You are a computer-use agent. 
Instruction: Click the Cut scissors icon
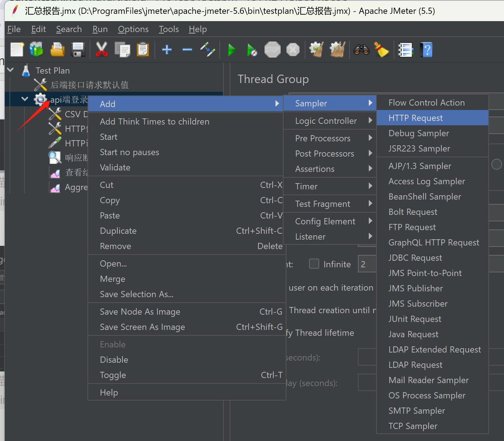101,50
